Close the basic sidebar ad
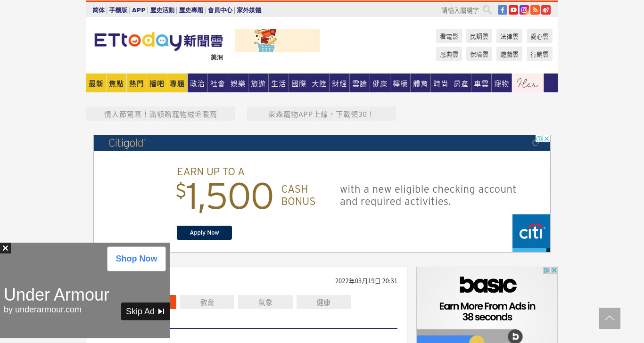This screenshot has height=343, width=644. tap(554, 270)
